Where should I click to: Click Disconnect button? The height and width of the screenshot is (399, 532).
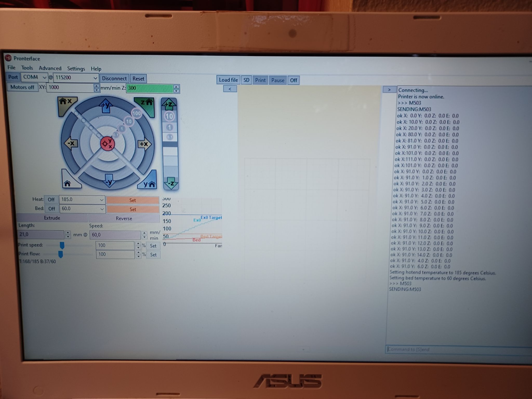(x=114, y=78)
